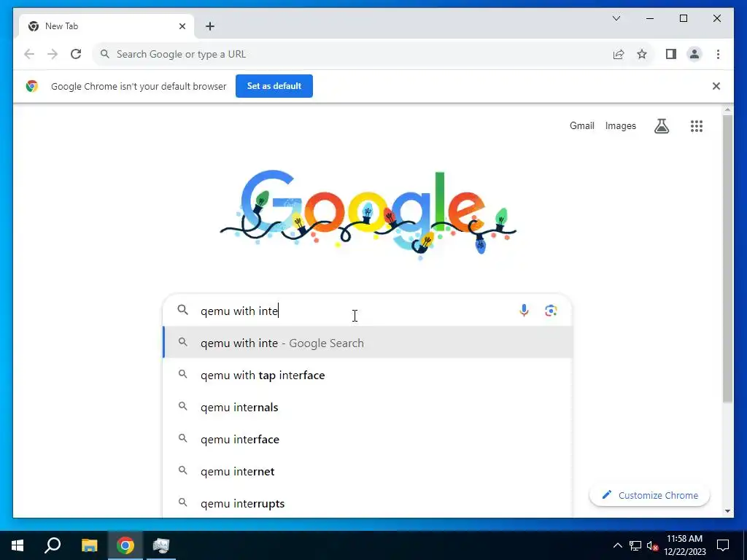The height and width of the screenshot is (560, 747).
Task: Click the Customize Chrome button
Action: (x=649, y=495)
